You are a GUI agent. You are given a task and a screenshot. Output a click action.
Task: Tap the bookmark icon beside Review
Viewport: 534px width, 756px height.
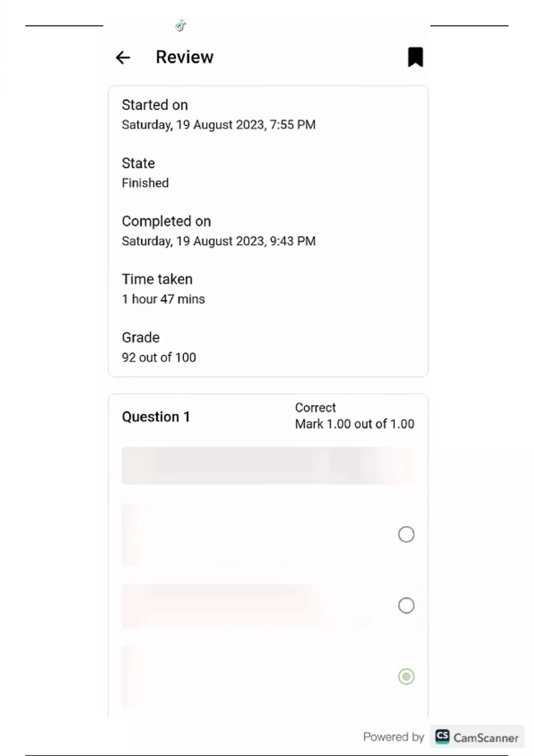pos(415,57)
